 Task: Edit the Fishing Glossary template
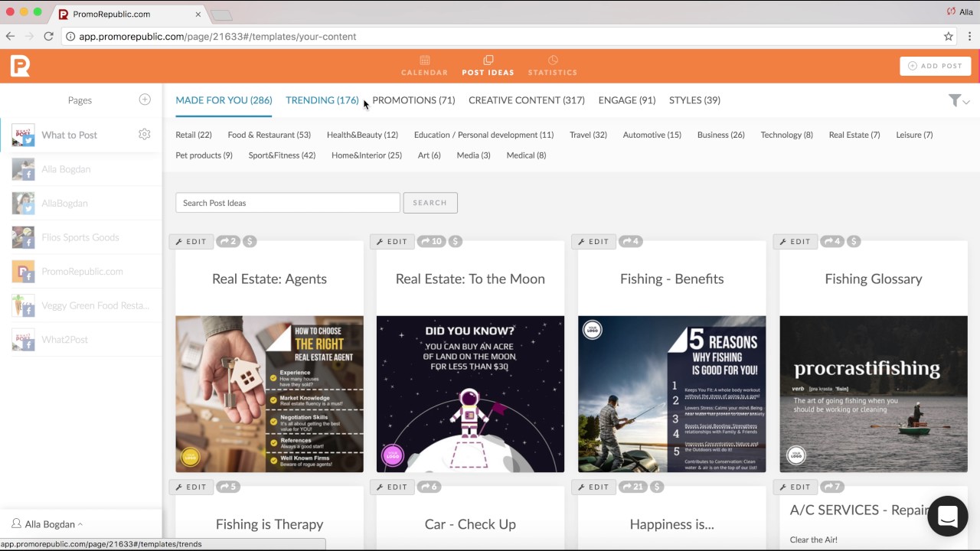[795, 241]
